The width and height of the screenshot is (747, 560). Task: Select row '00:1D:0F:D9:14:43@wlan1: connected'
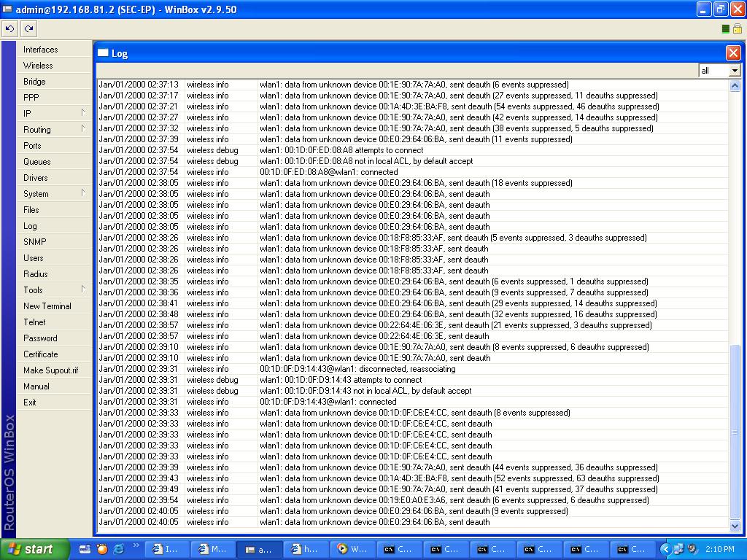(413, 402)
